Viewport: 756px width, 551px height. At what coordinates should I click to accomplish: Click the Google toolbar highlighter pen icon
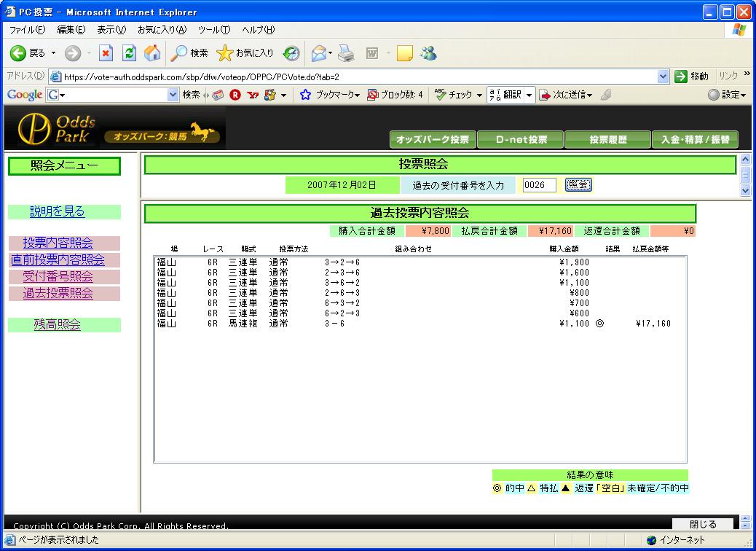pyautogui.click(x=606, y=95)
